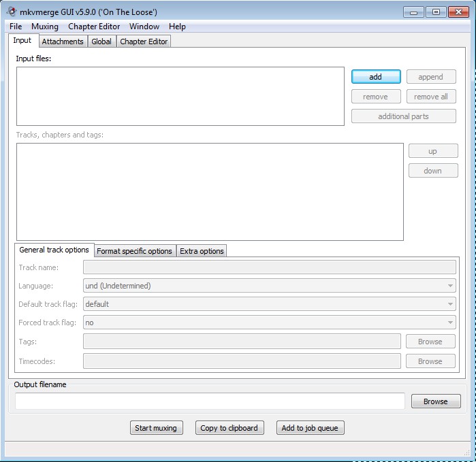Click the down button beside tracks list
Screen dimensions: 476x462
(x=433, y=171)
